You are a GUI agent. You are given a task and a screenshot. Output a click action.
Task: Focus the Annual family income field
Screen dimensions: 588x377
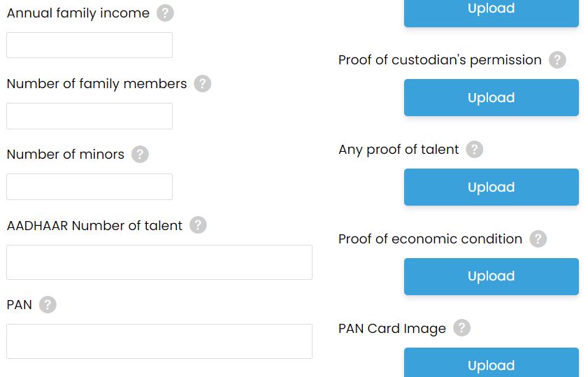89,45
